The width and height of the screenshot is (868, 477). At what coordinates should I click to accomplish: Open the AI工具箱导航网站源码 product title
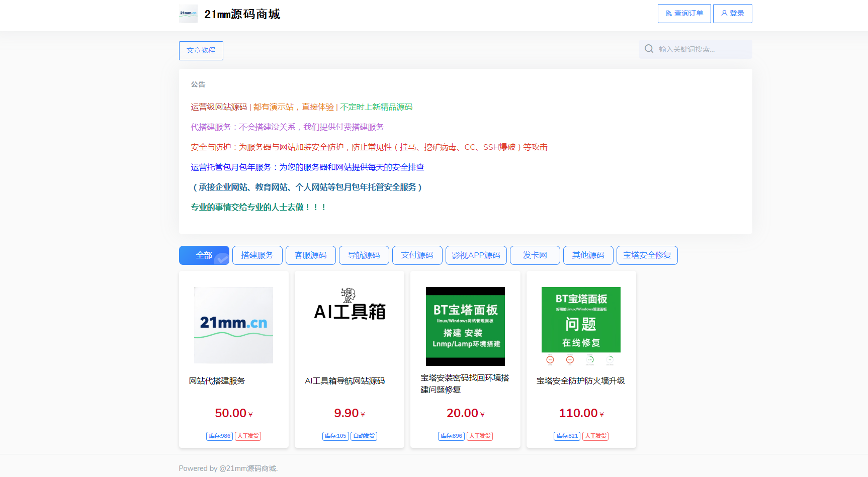pyautogui.click(x=345, y=381)
